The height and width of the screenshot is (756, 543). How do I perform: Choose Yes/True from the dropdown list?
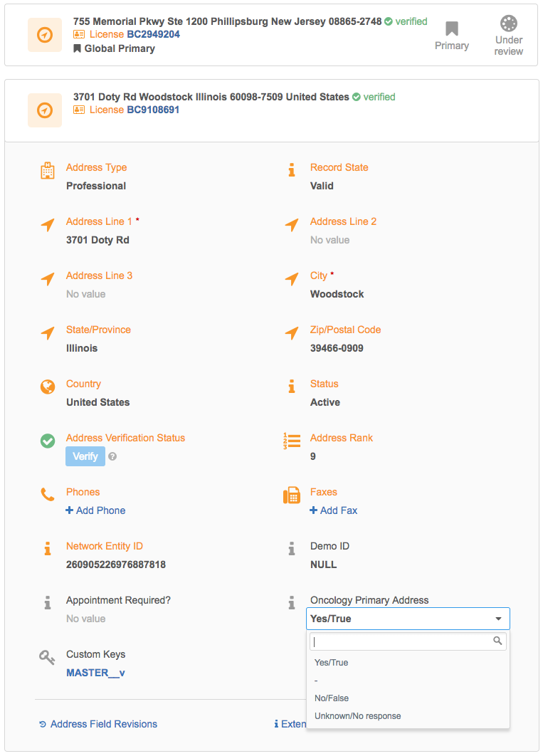tap(332, 663)
